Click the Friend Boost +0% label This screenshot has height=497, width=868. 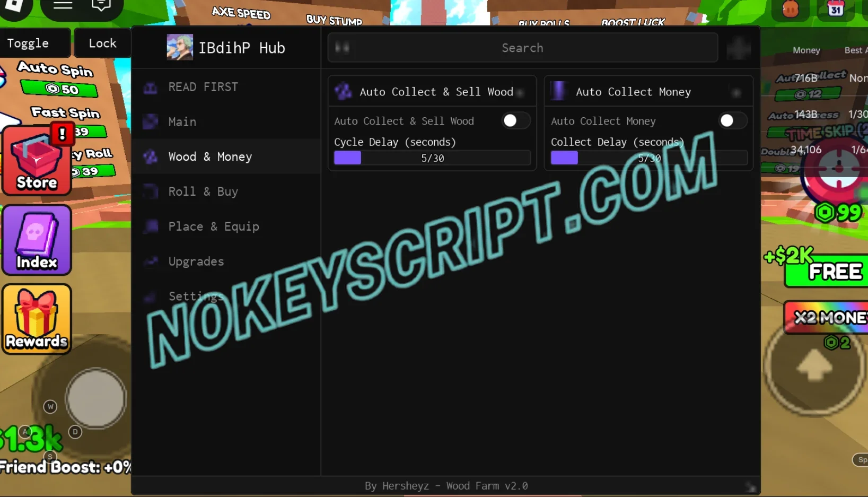[x=65, y=467]
